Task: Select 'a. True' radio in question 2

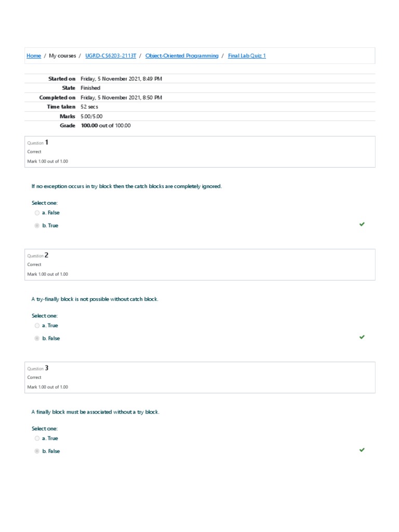Action: click(37, 326)
